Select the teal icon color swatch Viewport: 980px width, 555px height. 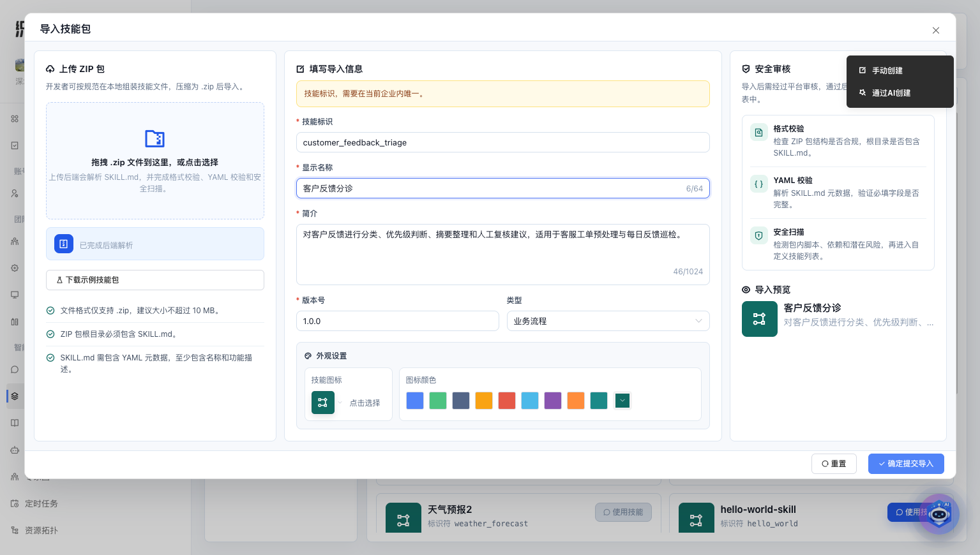[599, 401]
